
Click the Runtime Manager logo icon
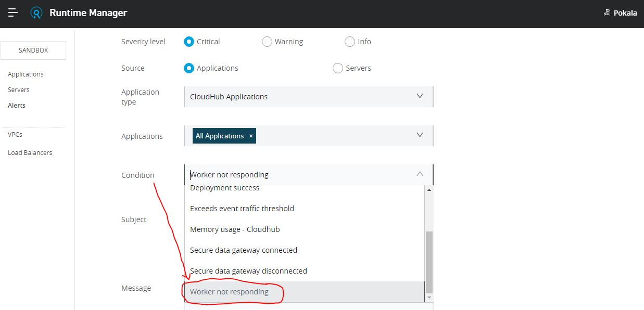click(36, 13)
